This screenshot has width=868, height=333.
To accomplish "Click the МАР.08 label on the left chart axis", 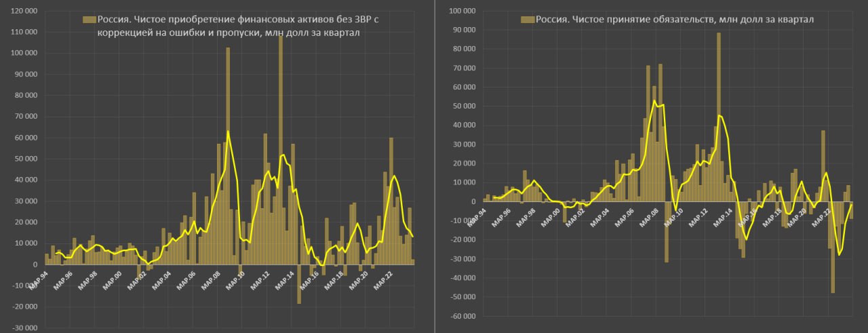I will [212, 279].
